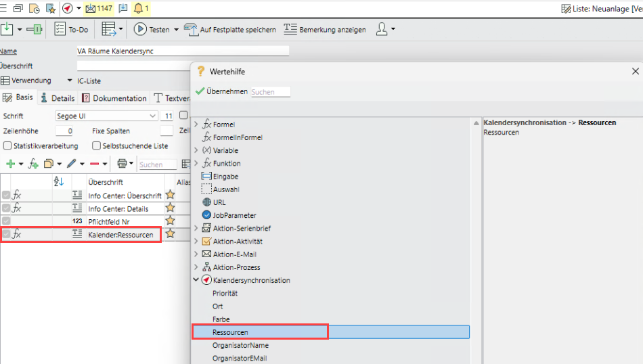
Task: Click the Übernehmen button
Action: [x=221, y=91]
